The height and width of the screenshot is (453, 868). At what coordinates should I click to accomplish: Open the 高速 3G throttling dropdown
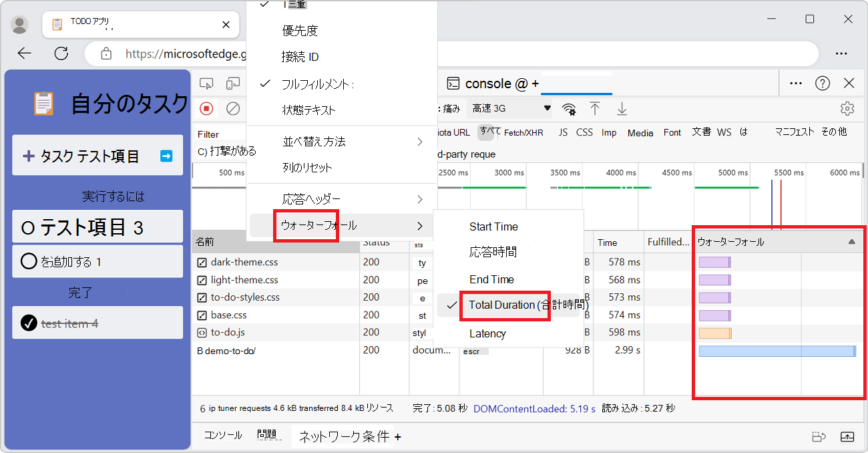point(509,107)
